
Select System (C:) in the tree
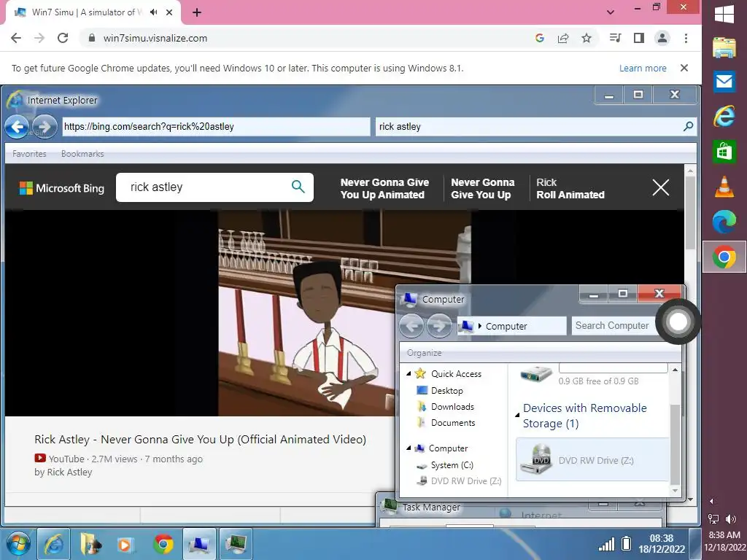click(452, 465)
